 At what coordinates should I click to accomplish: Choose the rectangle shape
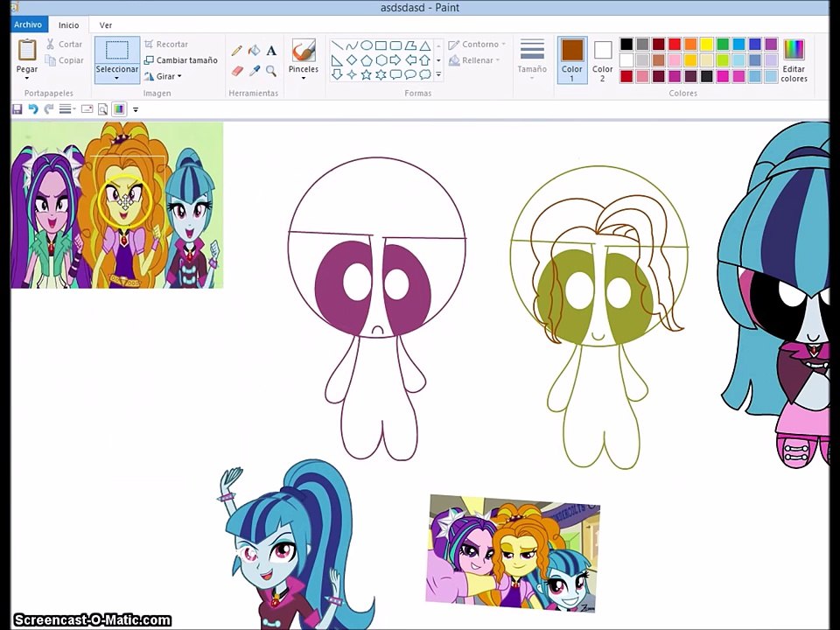click(x=381, y=45)
